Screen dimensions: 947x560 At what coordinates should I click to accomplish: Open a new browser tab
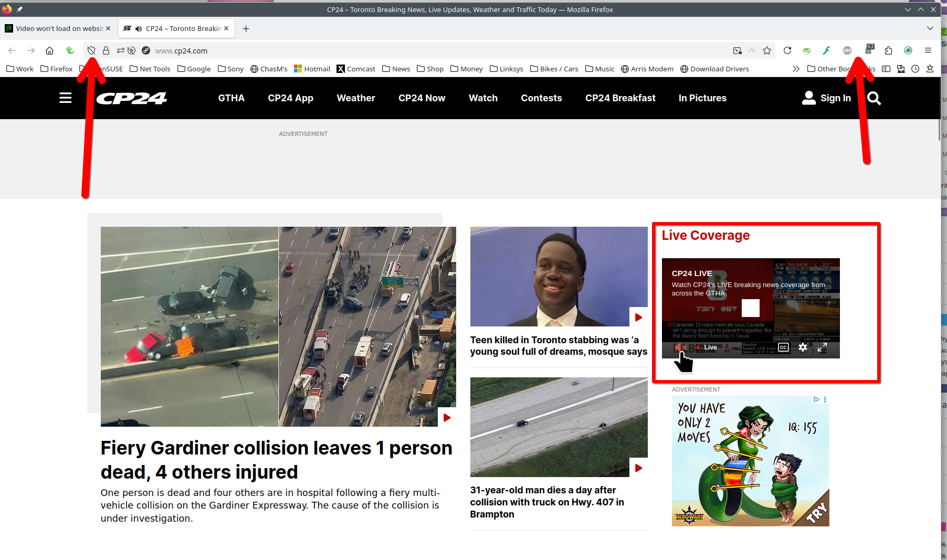click(x=246, y=28)
